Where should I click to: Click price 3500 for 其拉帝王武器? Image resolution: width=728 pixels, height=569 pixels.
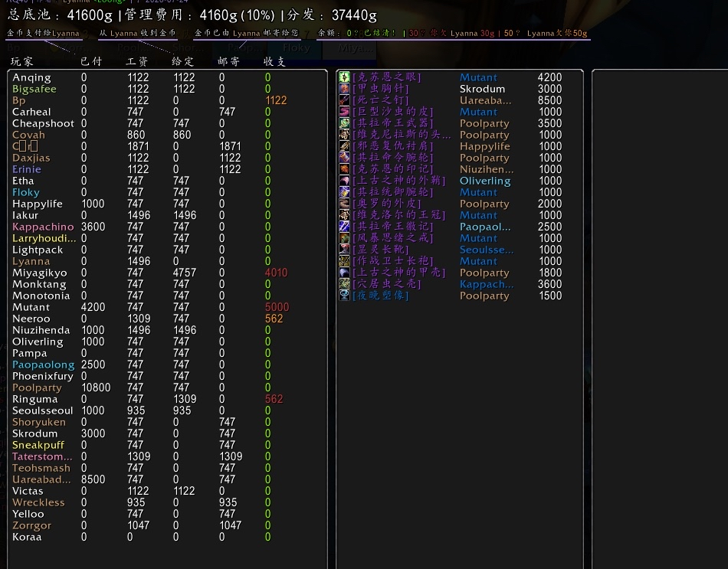pyautogui.click(x=549, y=123)
